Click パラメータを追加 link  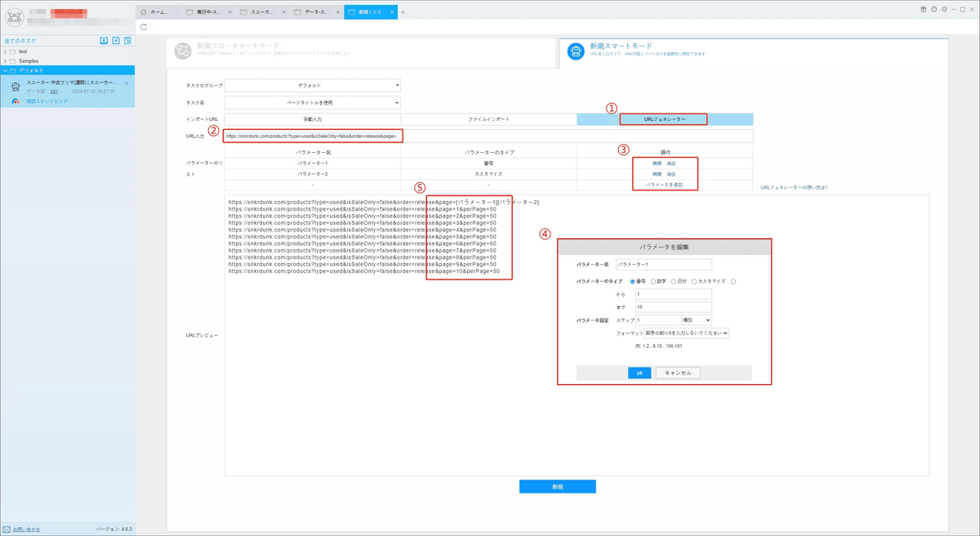tap(664, 185)
